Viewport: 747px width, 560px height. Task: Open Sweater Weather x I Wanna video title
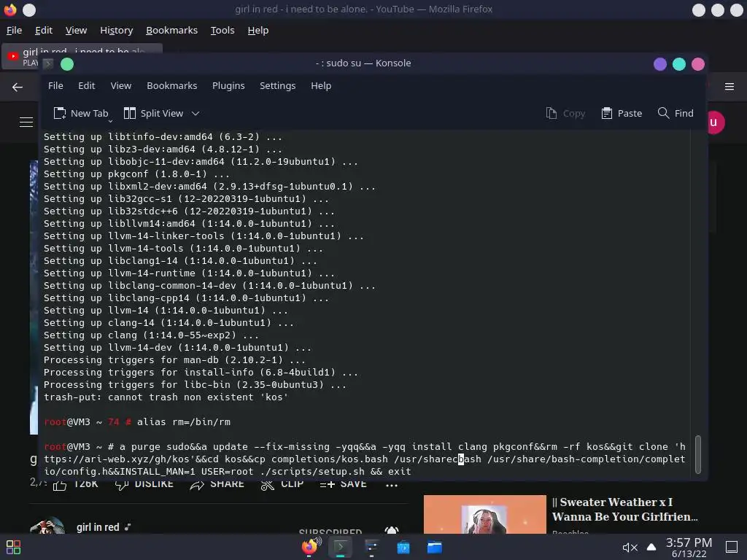(x=624, y=510)
